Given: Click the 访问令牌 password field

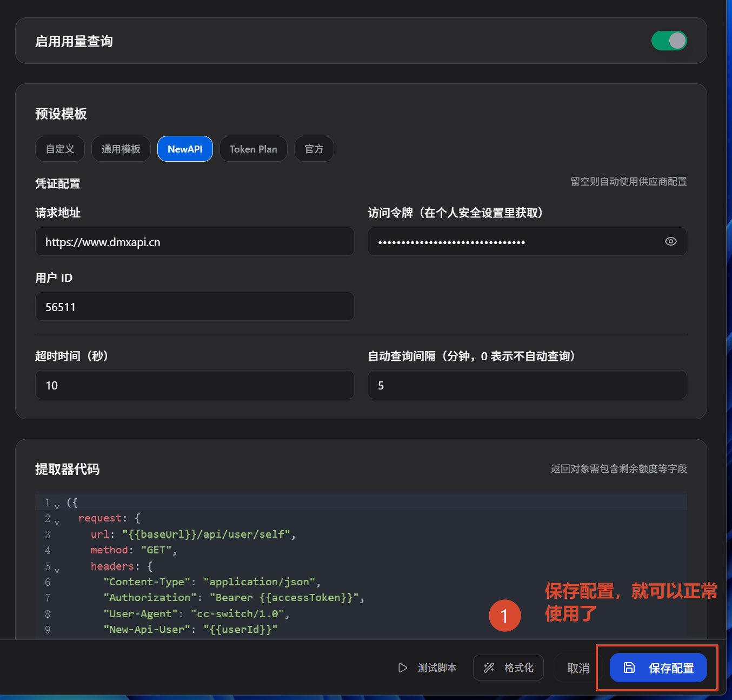Looking at the screenshot, I should click(527, 241).
